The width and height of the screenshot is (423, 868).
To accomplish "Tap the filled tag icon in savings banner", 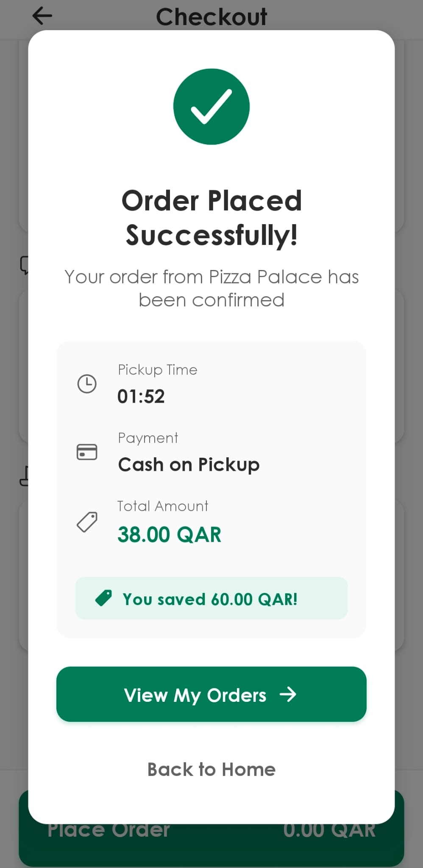I will [103, 598].
